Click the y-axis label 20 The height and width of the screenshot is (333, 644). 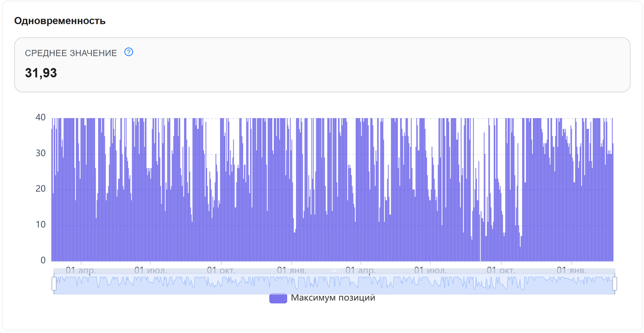40,189
